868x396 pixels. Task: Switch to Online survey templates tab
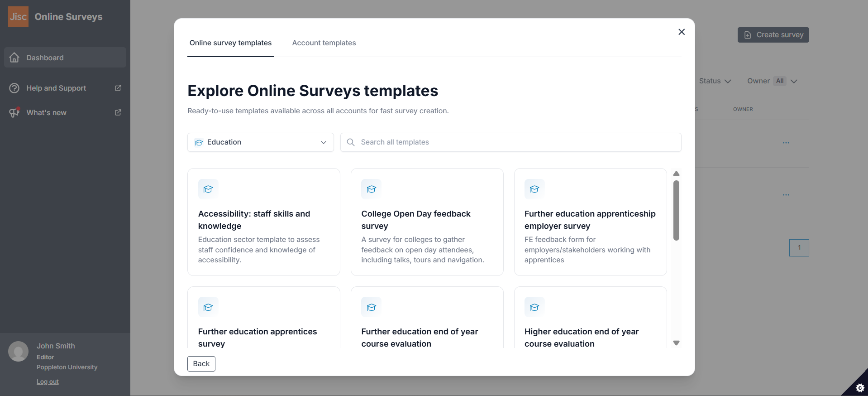pyautogui.click(x=230, y=43)
